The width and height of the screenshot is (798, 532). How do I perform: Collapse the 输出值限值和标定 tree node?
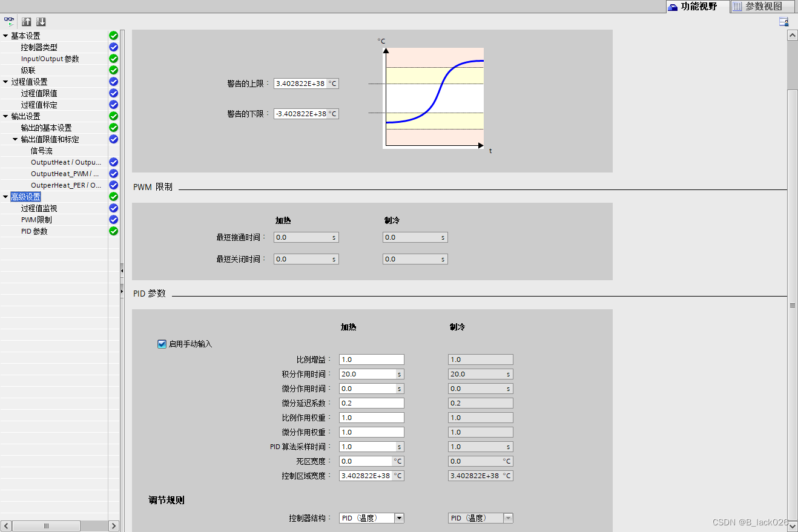coord(16,139)
